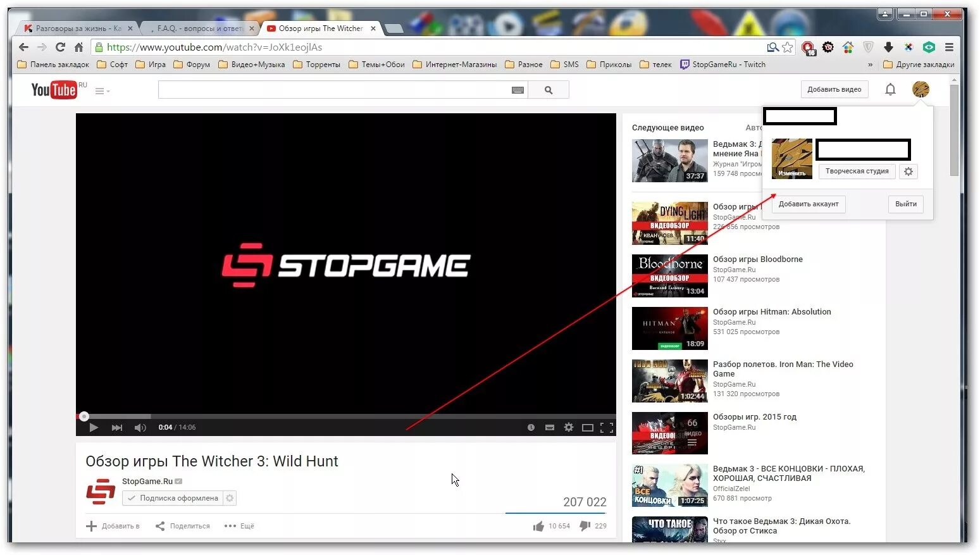The height and width of the screenshot is (555, 980).
Task: Skip to the next video
Action: 117,428
